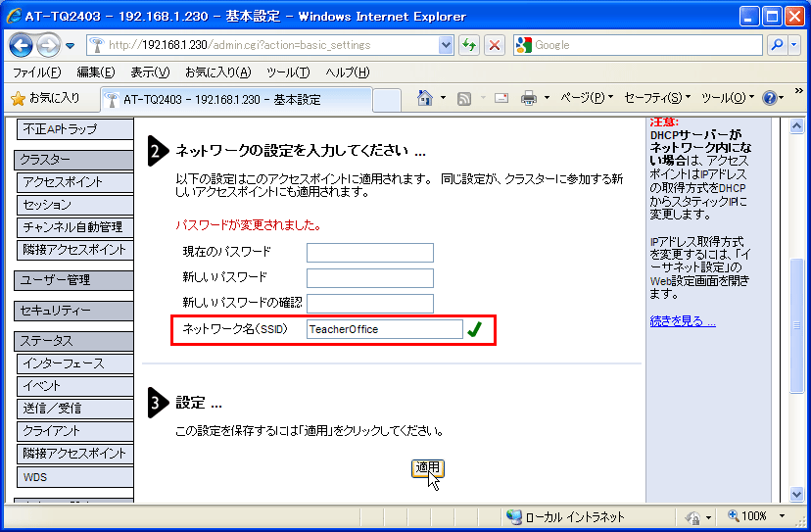Click the 新しいパスワード input field
The image size is (811, 532).
[370, 278]
